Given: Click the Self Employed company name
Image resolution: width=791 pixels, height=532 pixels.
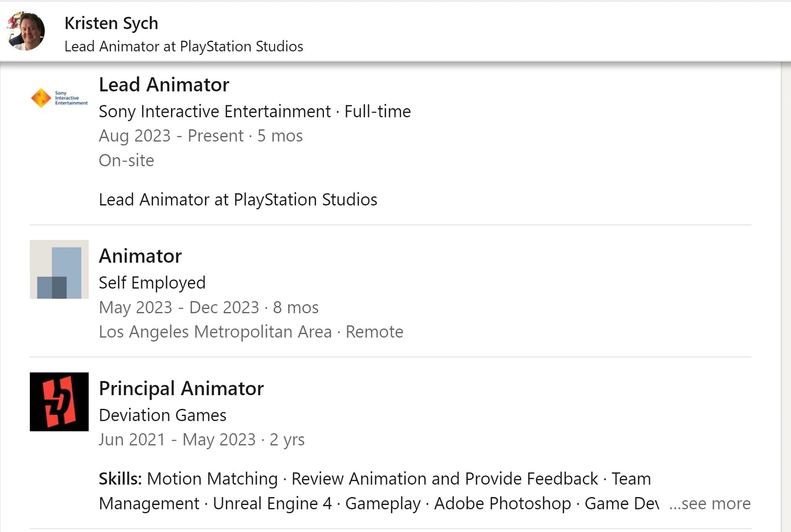Looking at the screenshot, I should (x=152, y=283).
